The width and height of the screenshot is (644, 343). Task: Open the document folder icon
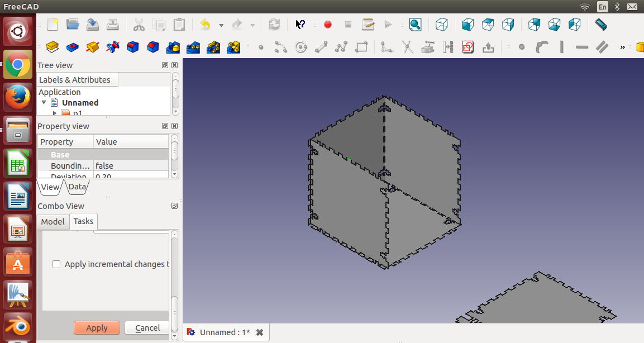(x=73, y=25)
